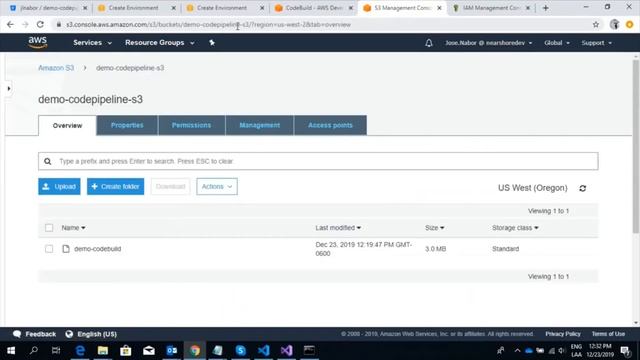Viewport: 640px width, 360px height.
Task: Launch Edge from the taskbar
Action: (x=80, y=351)
